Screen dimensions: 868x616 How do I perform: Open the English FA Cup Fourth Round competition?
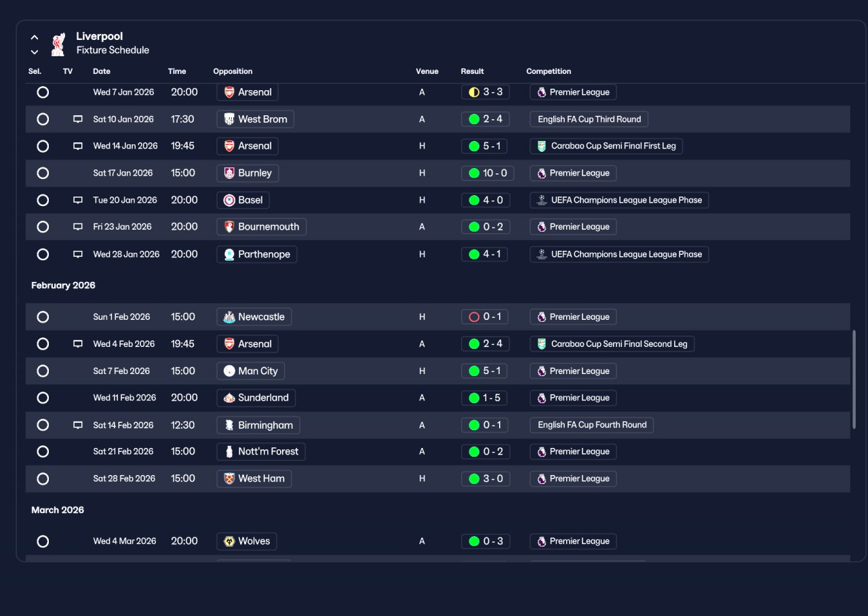(592, 425)
